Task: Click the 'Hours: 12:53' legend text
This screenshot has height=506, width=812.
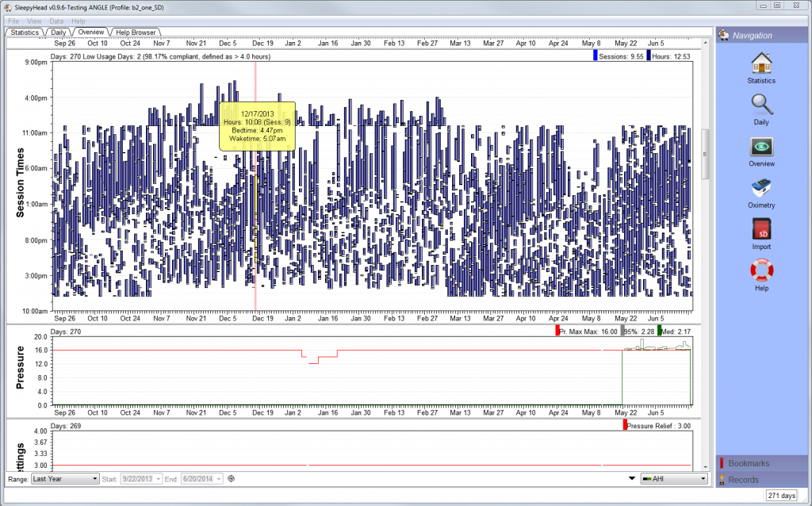Action: [x=671, y=56]
